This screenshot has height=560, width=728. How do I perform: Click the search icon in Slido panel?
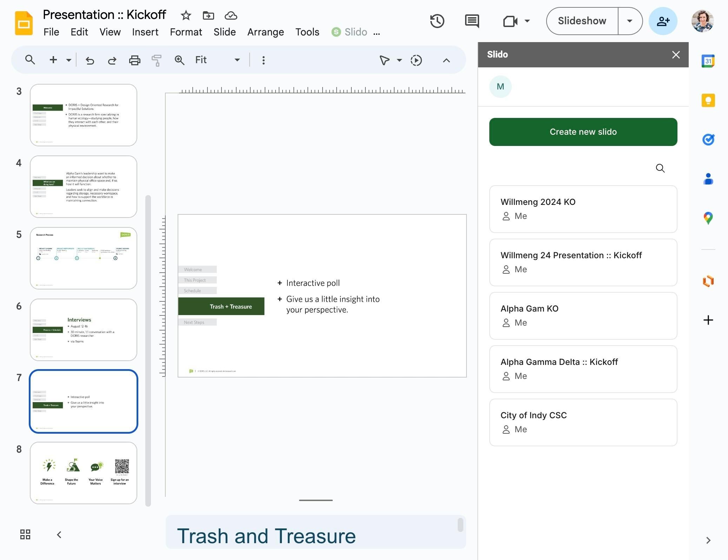click(x=660, y=168)
